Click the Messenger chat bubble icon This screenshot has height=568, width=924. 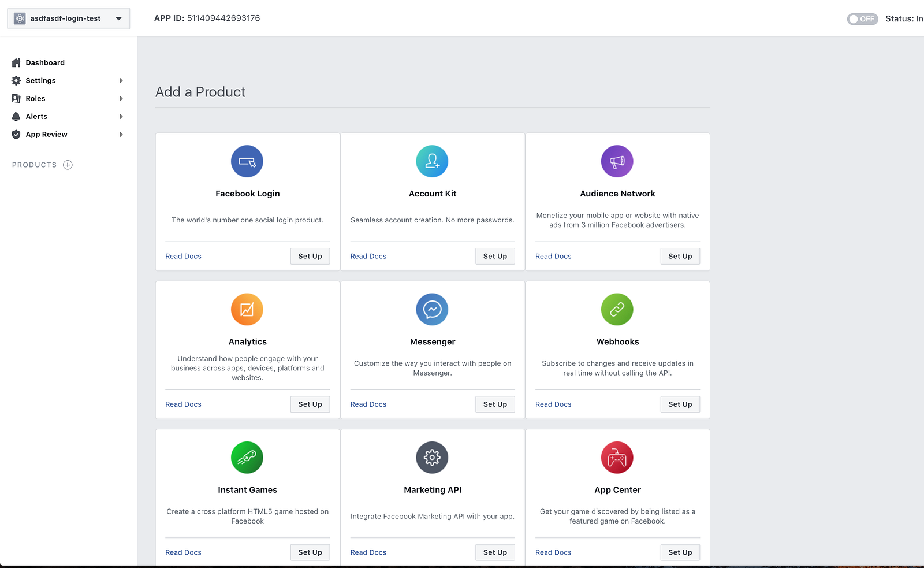click(432, 309)
